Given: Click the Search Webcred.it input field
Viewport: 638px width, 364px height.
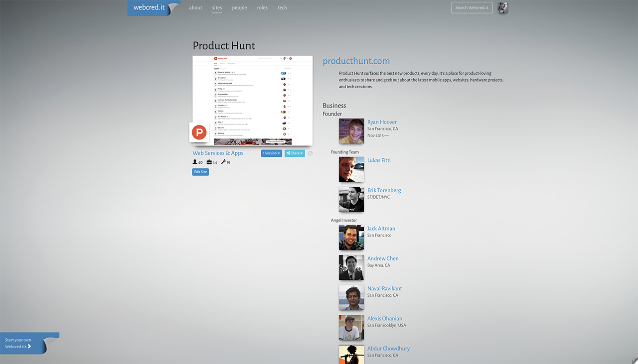Looking at the screenshot, I should 471,7.
